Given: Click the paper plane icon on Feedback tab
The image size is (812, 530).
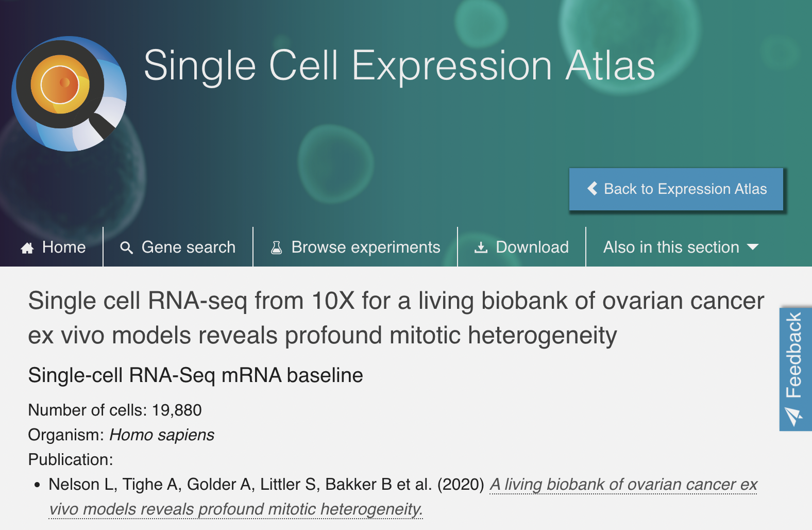Looking at the screenshot, I should click(x=793, y=416).
